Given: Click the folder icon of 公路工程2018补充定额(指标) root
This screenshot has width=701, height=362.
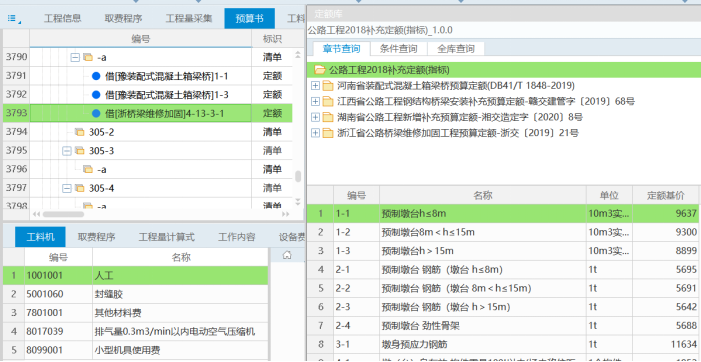Looking at the screenshot, I should click(x=320, y=70).
